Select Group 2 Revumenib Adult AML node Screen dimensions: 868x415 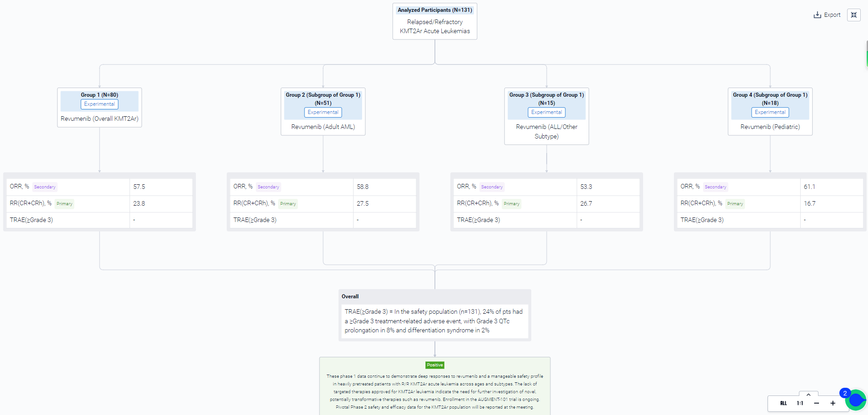pos(323,127)
